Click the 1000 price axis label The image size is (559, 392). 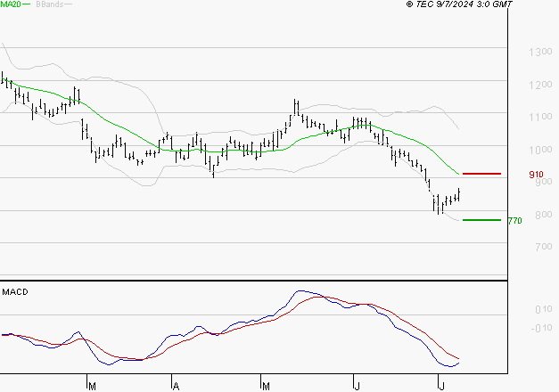coord(540,150)
